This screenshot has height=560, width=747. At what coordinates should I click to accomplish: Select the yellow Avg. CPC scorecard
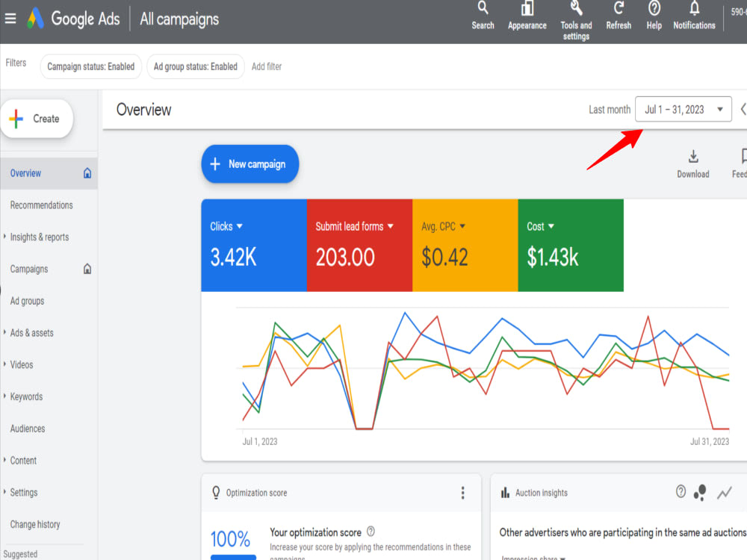[465, 245]
